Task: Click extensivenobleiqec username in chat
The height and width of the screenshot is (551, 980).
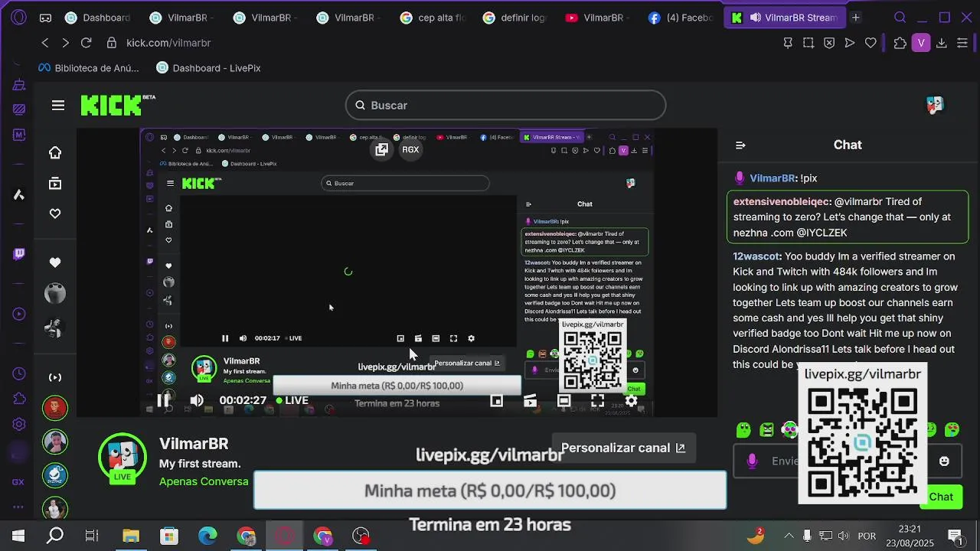Action: coord(782,202)
